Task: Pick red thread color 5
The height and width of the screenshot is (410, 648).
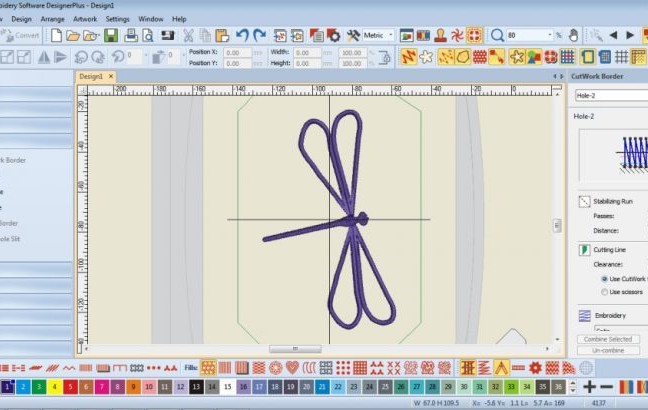Action: click(x=70, y=387)
